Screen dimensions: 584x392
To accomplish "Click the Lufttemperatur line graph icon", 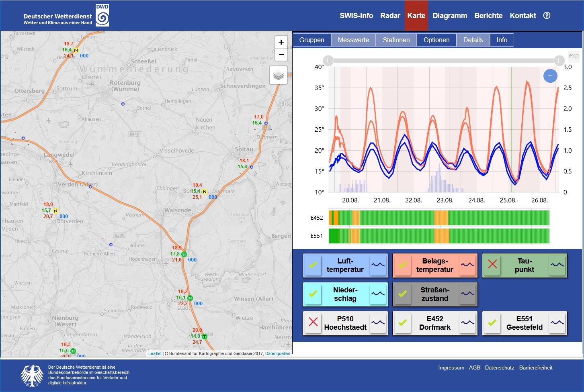I will click(378, 265).
